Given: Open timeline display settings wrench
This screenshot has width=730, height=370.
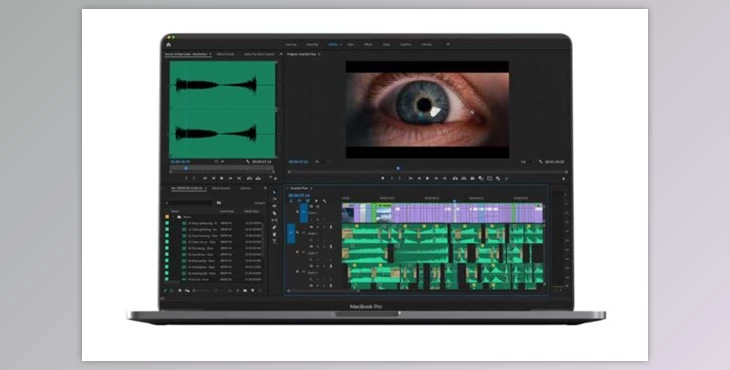Looking at the screenshot, I should click(324, 201).
